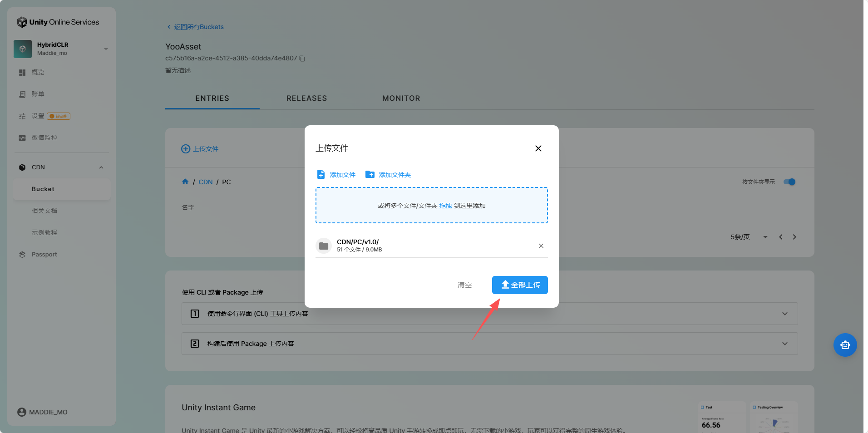
Task: Expand 使用命令行界面 (CLI) 工具上传内容
Action: [490, 314]
